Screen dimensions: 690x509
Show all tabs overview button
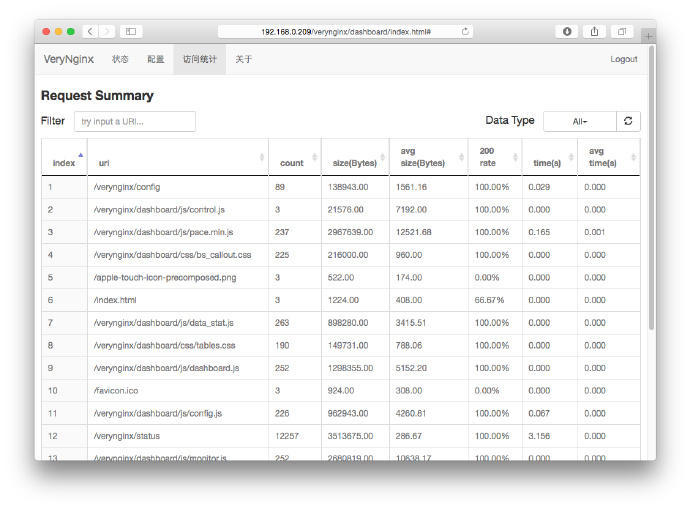(x=622, y=32)
